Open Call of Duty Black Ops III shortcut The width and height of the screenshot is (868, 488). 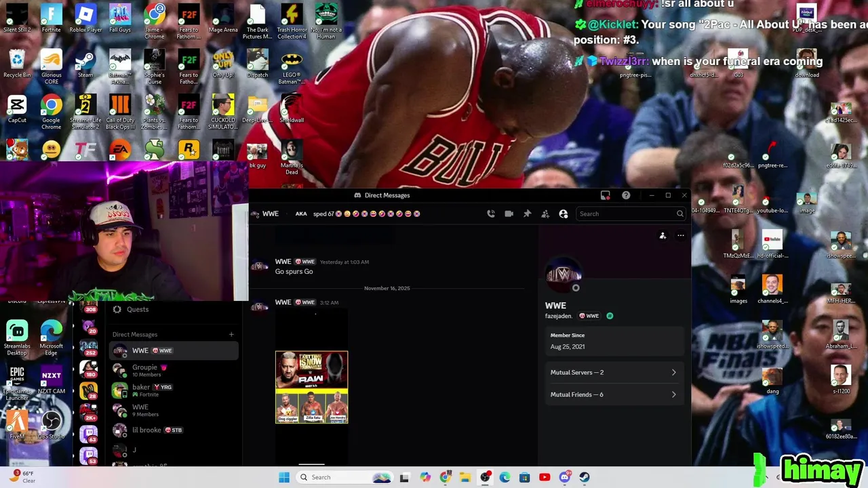120,112
